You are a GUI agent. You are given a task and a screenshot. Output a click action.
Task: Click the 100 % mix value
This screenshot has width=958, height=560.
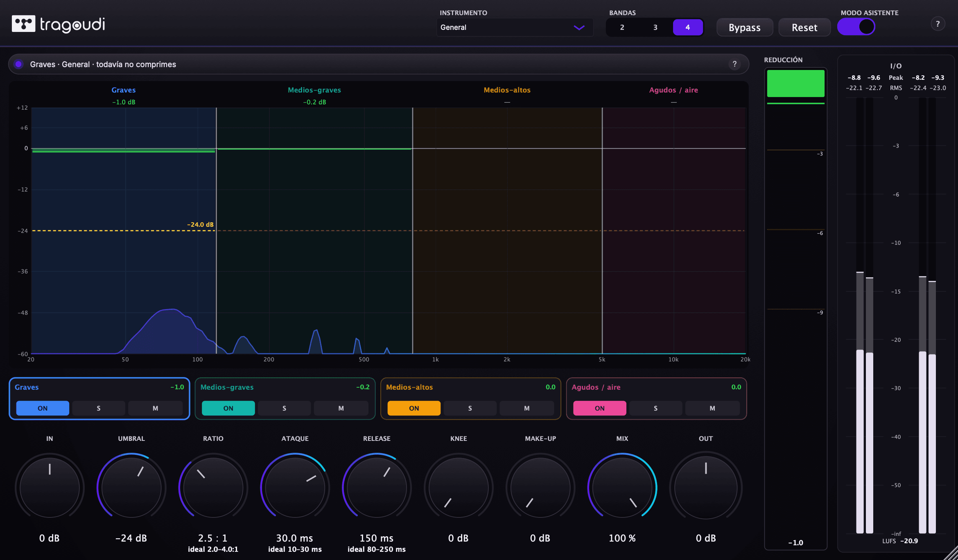622,538
